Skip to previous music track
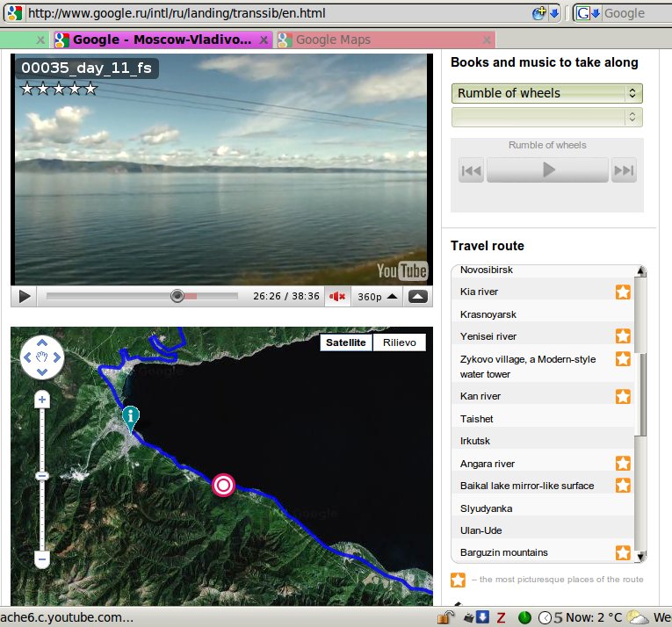672x627 pixels. pyautogui.click(x=471, y=170)
